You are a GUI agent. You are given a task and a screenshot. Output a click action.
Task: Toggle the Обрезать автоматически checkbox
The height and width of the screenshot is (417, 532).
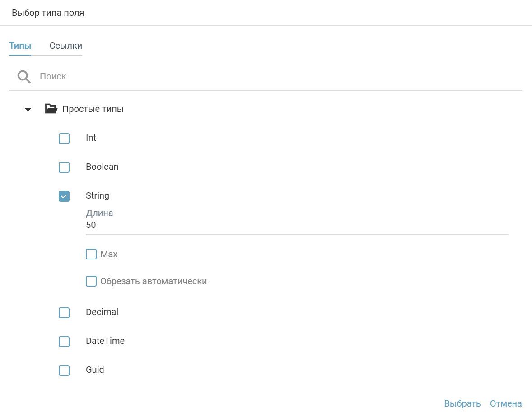[91, 281]
